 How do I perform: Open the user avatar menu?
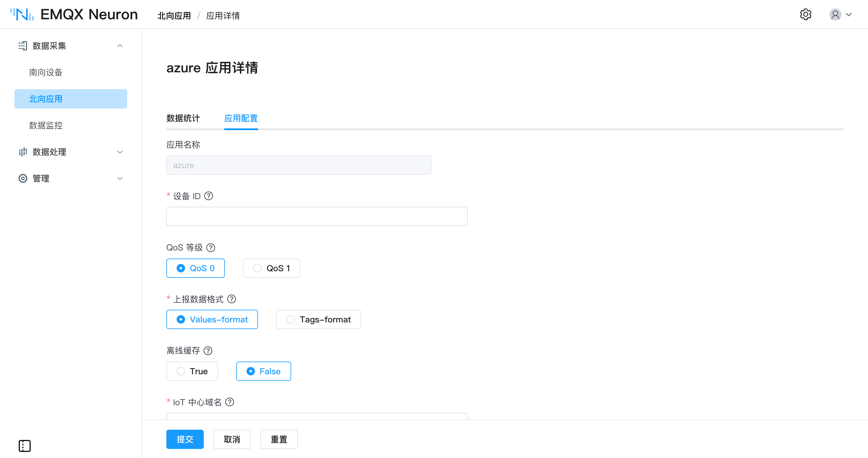835,14
